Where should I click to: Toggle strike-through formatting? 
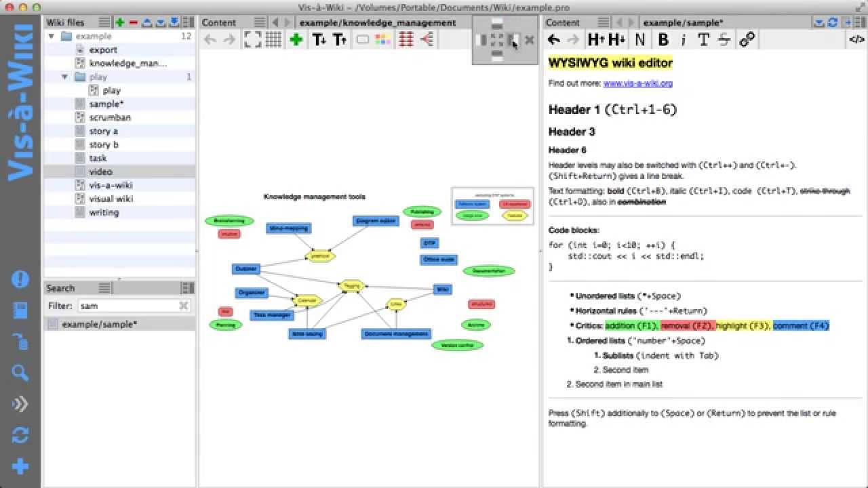(724, 40)
